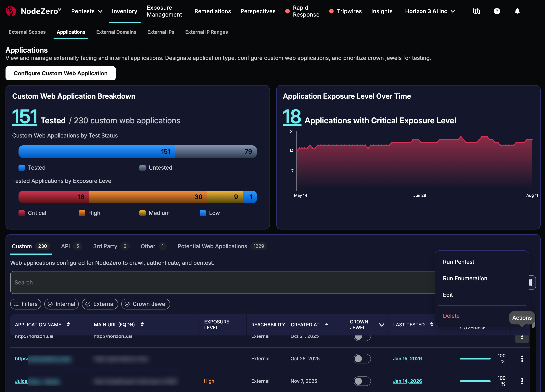Screen dimensions: 545x392
Task: Open the map guide icon in header
Action: tap(476, 11)
